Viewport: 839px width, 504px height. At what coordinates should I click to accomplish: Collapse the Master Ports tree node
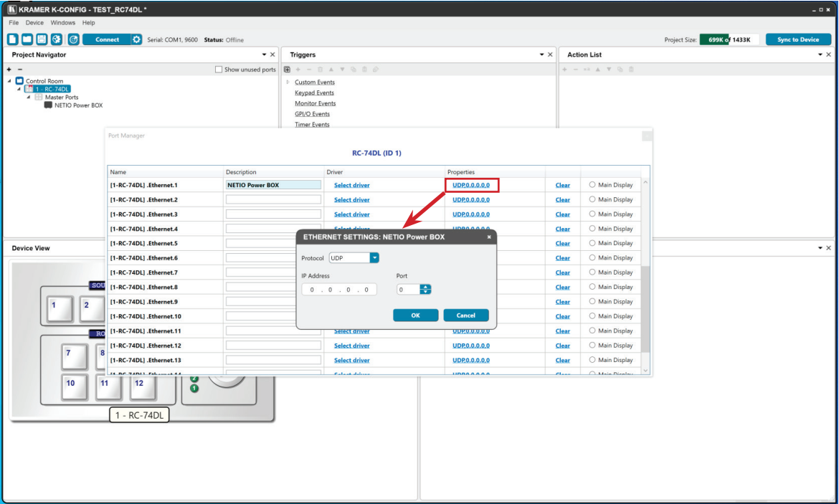29,98
